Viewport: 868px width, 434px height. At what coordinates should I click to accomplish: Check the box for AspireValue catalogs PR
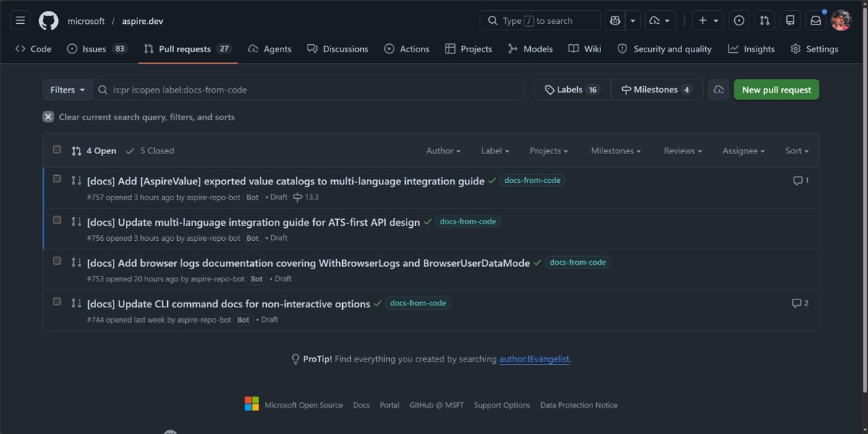tap(57, 179)
